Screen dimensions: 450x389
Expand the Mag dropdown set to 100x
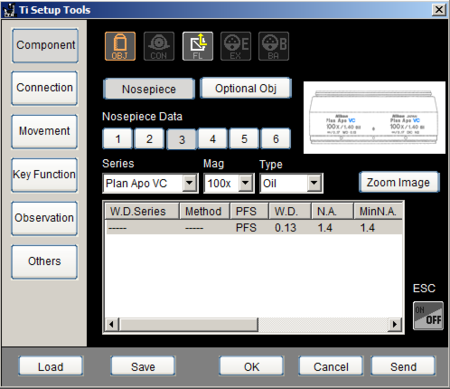[229, 183]
